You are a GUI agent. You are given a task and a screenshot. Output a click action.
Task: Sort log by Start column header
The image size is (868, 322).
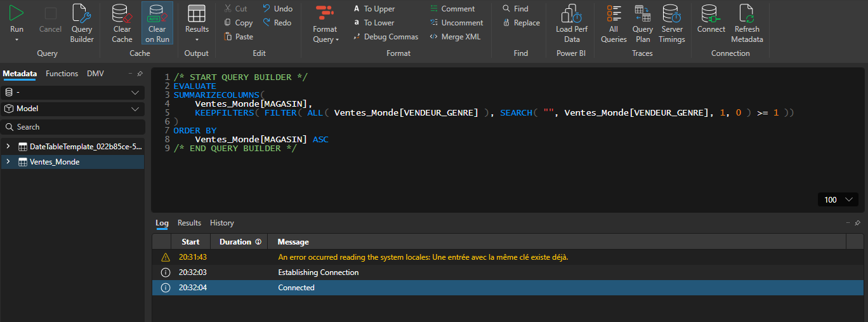[191, 242]
